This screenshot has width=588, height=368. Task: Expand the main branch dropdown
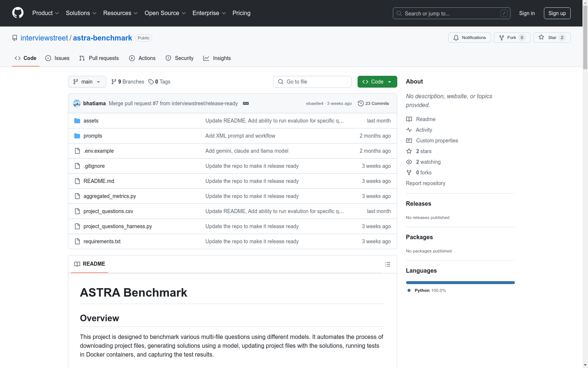click(87, 82)
